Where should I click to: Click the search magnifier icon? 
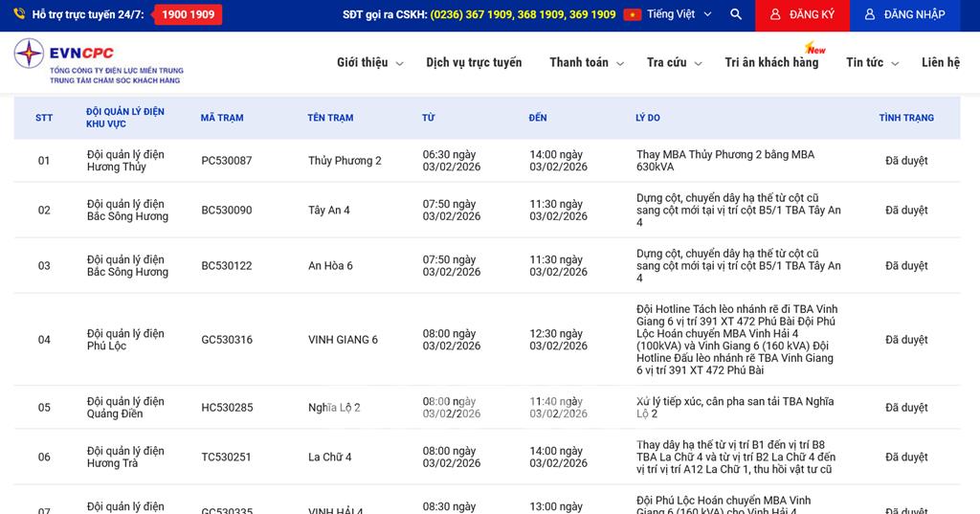(x=735, y=14)
